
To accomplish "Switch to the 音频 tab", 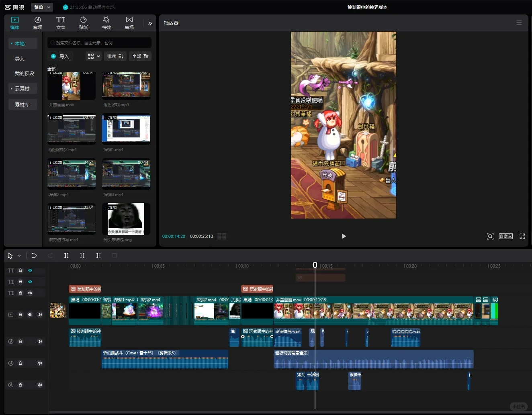I will pos(37,23).
